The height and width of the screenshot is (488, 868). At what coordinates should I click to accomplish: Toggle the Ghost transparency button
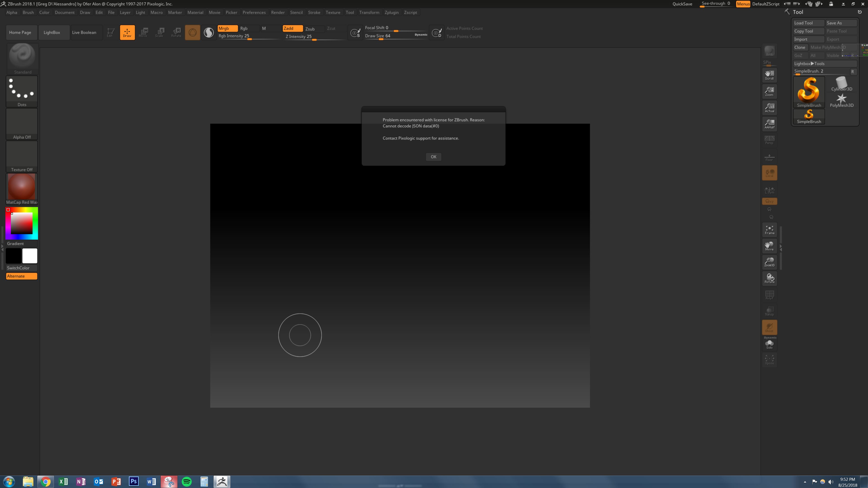769,327
